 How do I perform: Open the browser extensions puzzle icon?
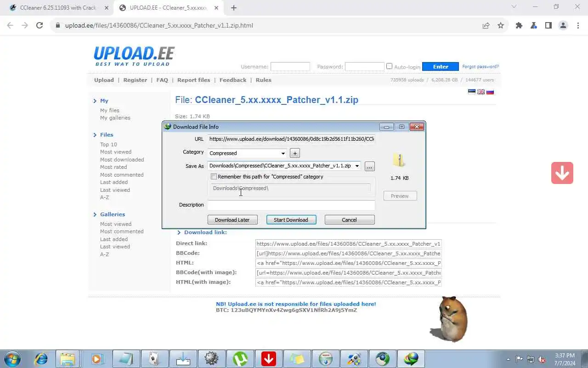pos(519,25)
